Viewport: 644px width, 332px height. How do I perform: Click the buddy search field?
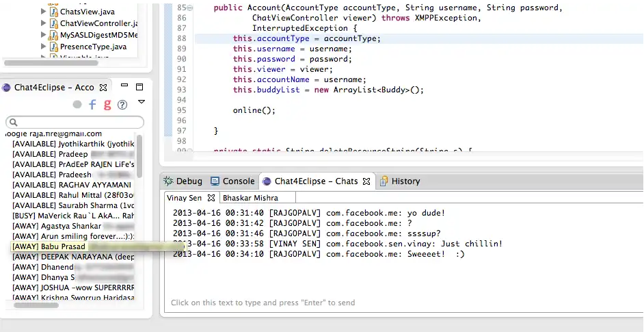point(75,122)
